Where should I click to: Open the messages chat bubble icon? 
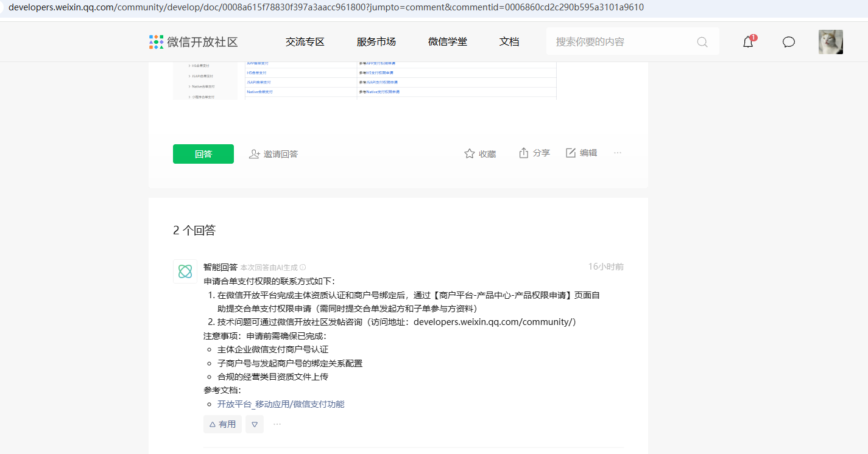pos(789,42)
